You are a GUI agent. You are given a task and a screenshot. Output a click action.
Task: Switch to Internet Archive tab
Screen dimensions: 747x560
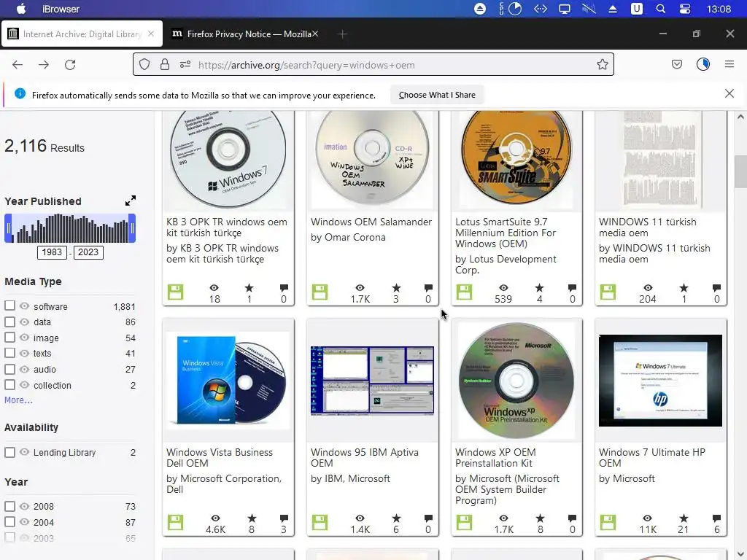[x=82, y=34]
